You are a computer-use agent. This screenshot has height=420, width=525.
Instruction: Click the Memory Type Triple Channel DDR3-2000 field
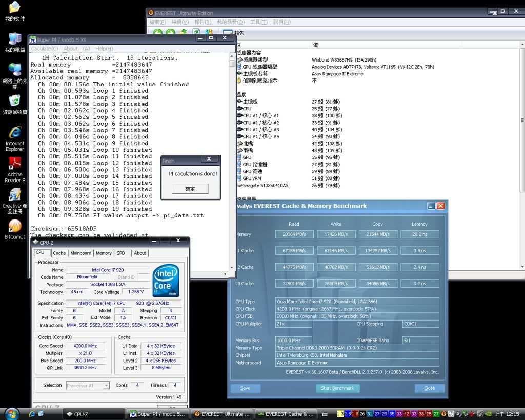tap(357, 348)
